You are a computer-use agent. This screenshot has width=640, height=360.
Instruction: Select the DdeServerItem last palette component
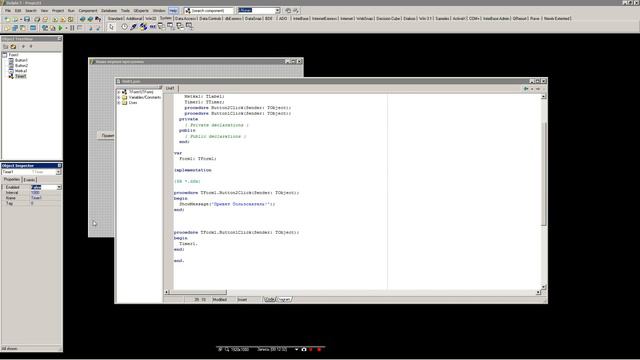(189, 27)
